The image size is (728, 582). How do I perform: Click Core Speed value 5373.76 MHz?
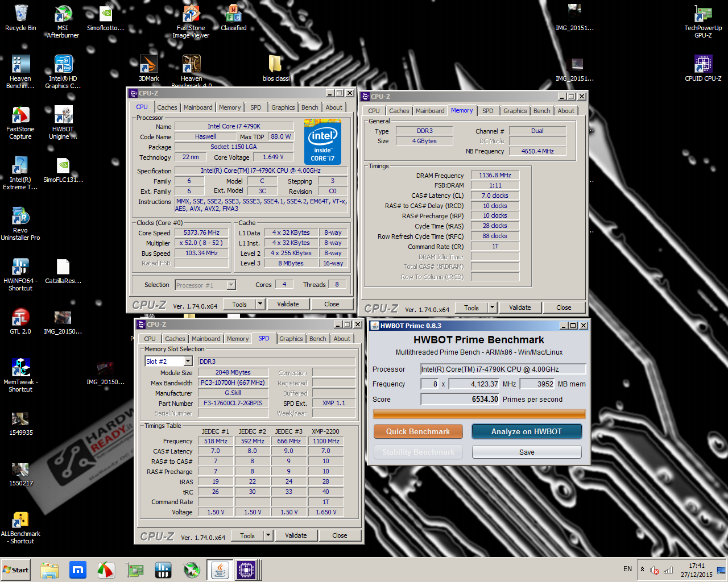pos(201,232)
